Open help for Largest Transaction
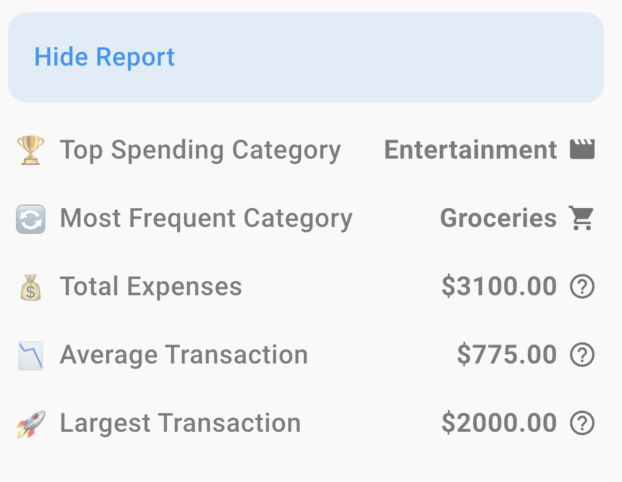This screenshot has width=622, height=482. pyautogui.click(x=582, y=423)
